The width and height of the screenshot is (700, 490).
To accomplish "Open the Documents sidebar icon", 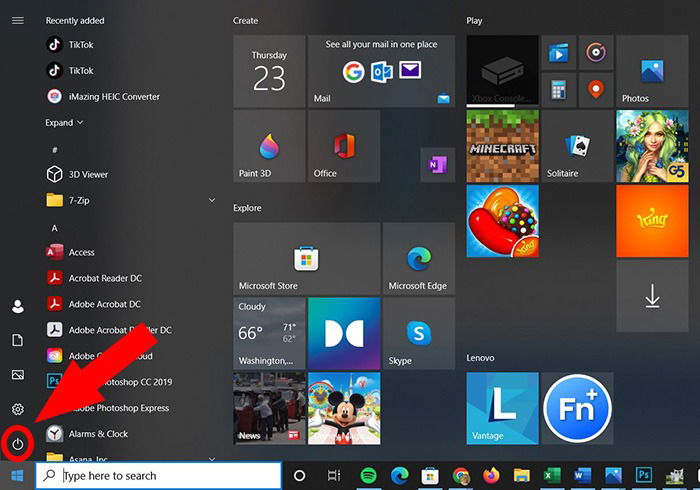I will (17, 340).
